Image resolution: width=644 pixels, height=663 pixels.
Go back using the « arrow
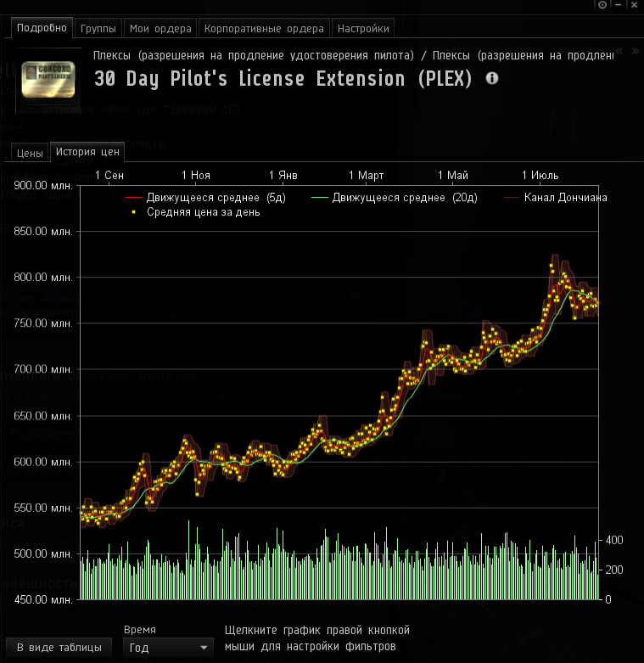click(619, 51)
